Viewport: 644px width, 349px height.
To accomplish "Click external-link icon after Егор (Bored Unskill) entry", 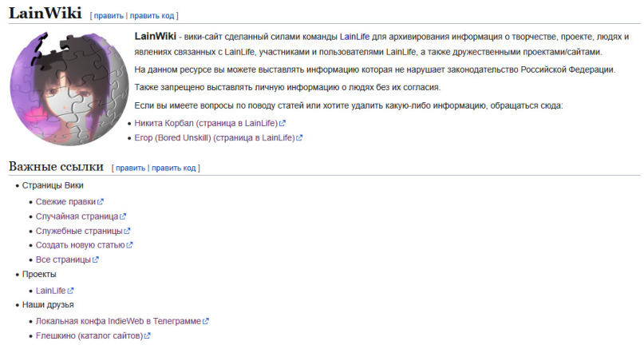I will point(299,138).
